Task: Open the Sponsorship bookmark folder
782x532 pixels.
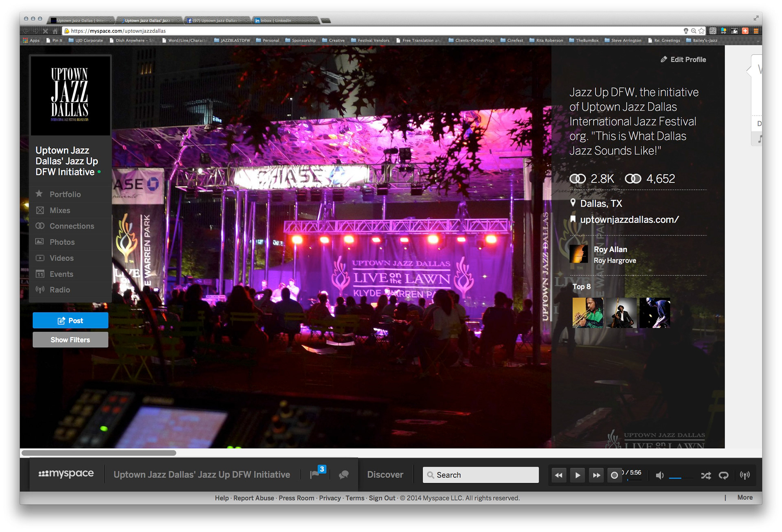Action: point(301,40)
